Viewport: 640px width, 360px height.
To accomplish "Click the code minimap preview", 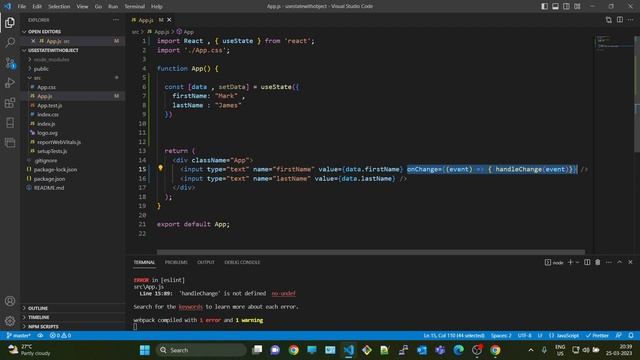I will pos(613,43).
